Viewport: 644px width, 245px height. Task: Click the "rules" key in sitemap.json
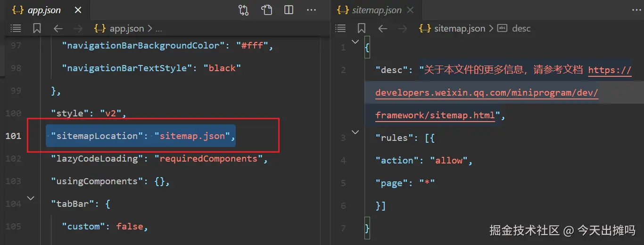(394, 138)
